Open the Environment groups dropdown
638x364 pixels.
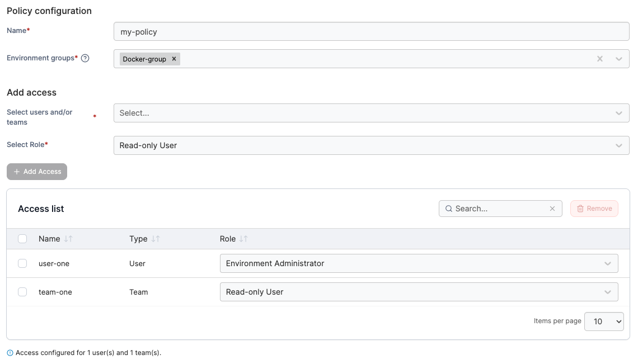point(618,59)
